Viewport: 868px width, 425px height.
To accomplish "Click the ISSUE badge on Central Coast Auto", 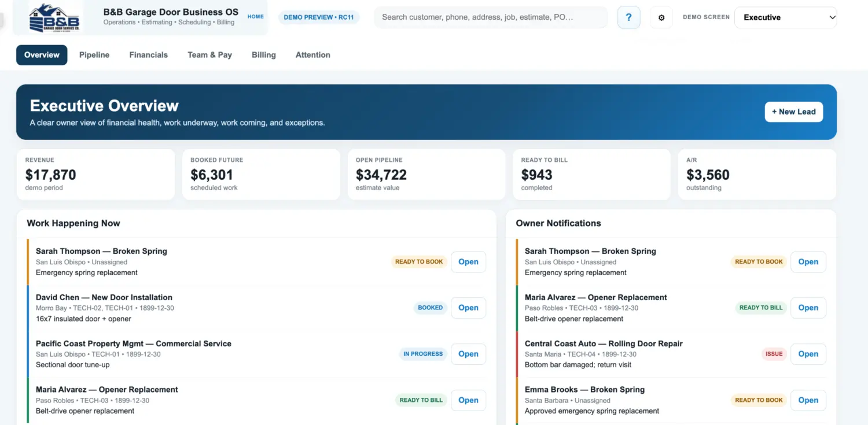I will pyautogui.click(x=774, y=354).
